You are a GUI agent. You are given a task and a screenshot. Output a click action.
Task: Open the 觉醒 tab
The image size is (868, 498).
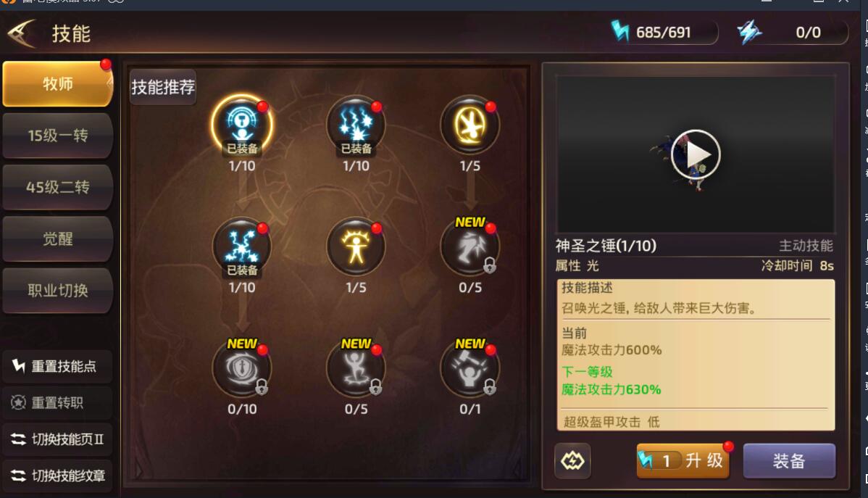(x=57, y=238)
